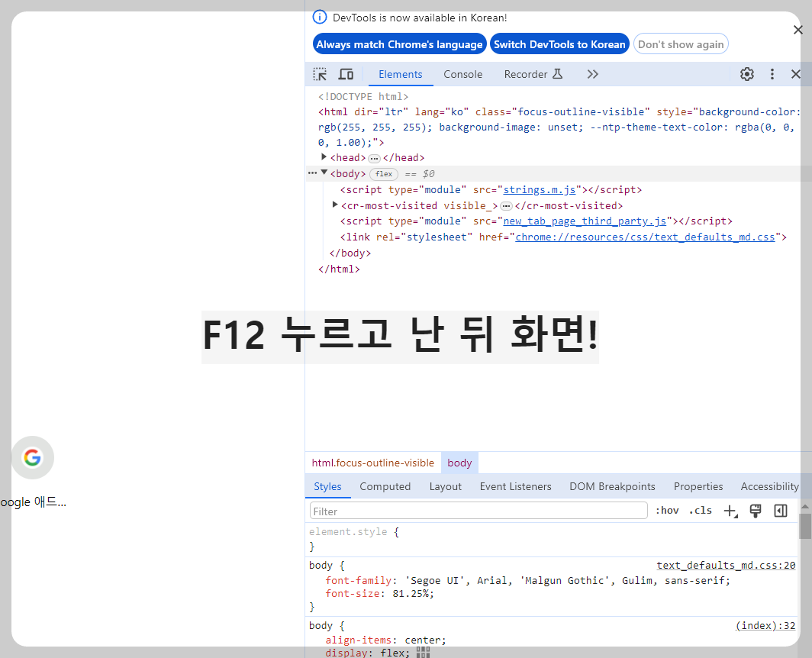Click Switch DevTools to Korean
Viewport: 812px width, 658px height.
click(x=559, y=44)
